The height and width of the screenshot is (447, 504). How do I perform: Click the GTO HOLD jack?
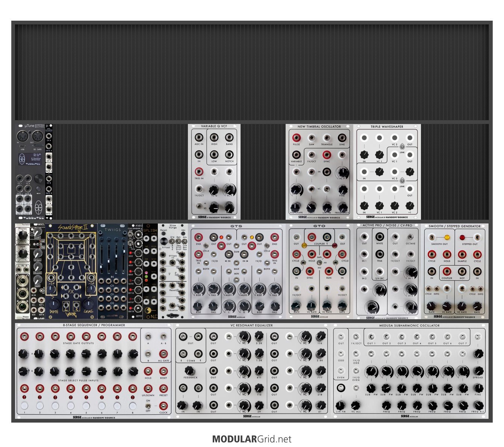point(312,254)
